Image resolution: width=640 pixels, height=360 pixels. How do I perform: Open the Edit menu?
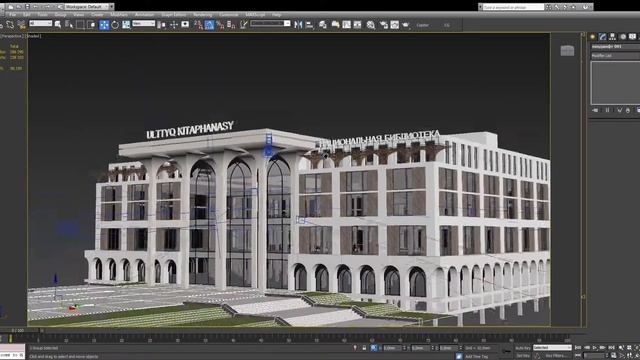27,15
